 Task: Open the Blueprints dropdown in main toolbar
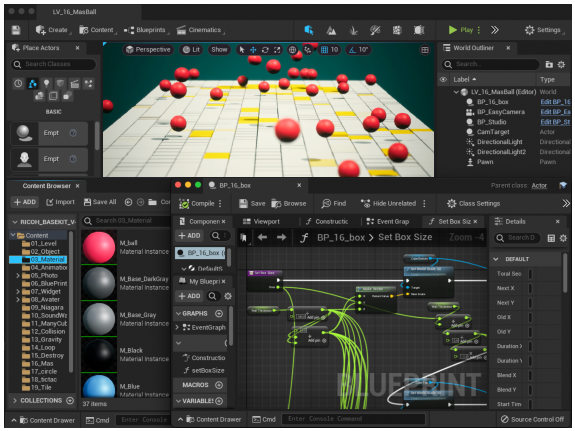click(146, 30)
